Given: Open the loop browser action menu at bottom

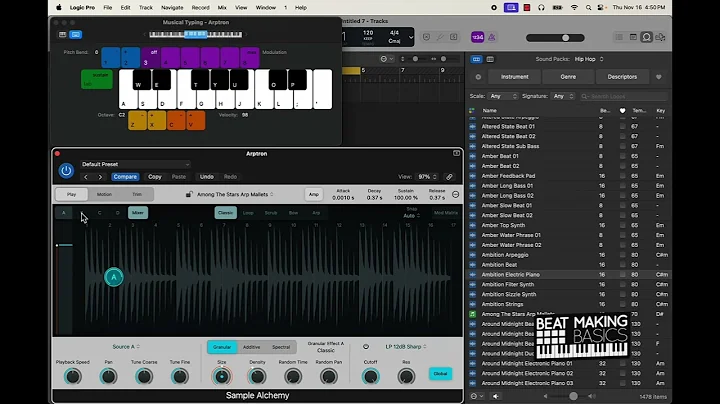Looking at the screenshot, I should pos(477,396).
